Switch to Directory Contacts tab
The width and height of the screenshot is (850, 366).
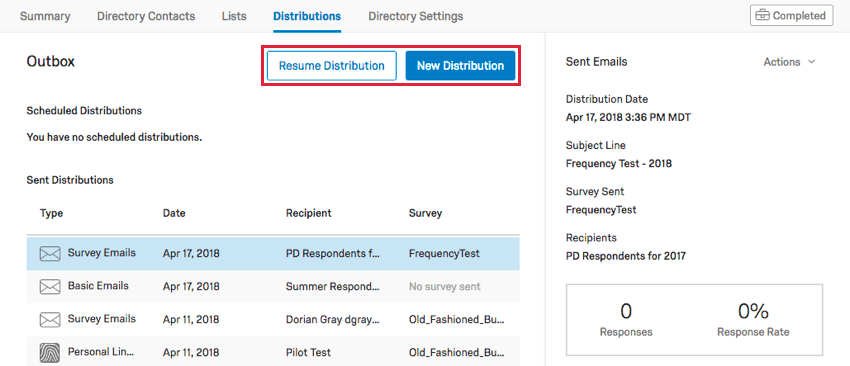point(146,16)
